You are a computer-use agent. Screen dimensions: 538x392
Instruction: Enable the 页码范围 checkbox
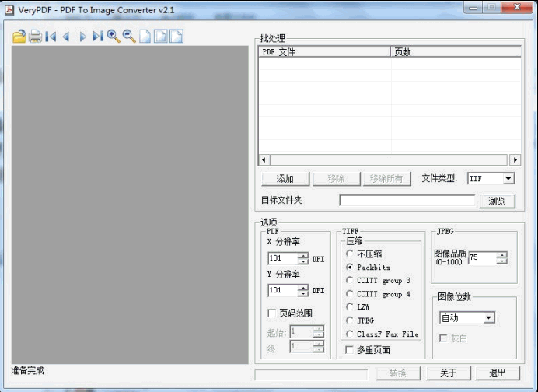(271, 313)
